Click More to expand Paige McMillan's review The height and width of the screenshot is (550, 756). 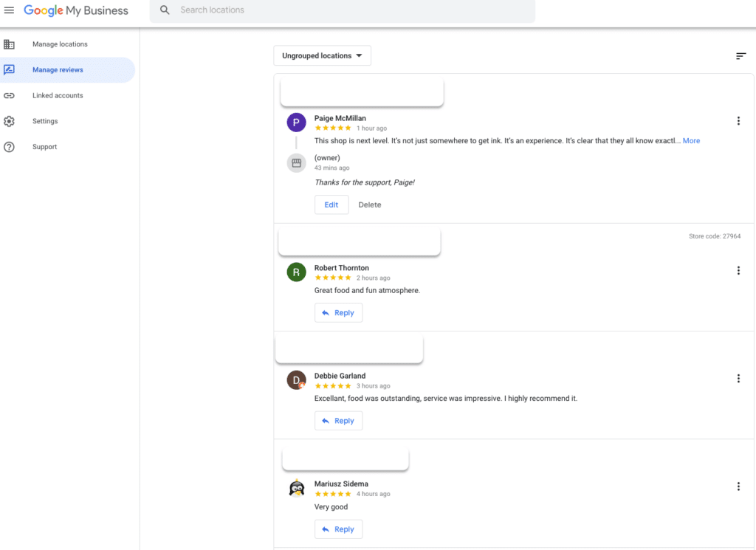(691, 140)
